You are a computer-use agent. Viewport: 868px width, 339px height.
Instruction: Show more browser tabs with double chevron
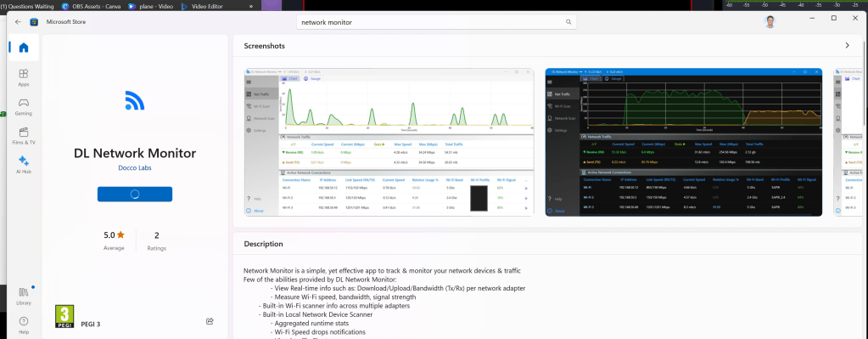coord(251,6)
